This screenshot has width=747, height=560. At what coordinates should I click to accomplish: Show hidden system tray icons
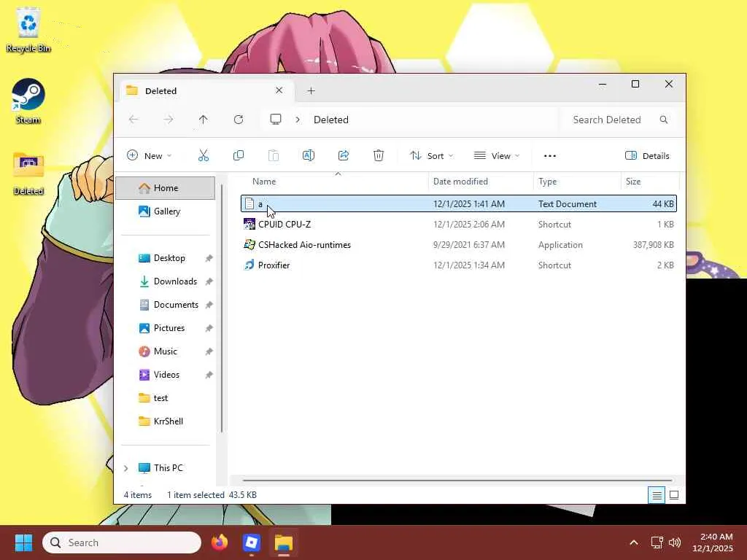(634, 542)
